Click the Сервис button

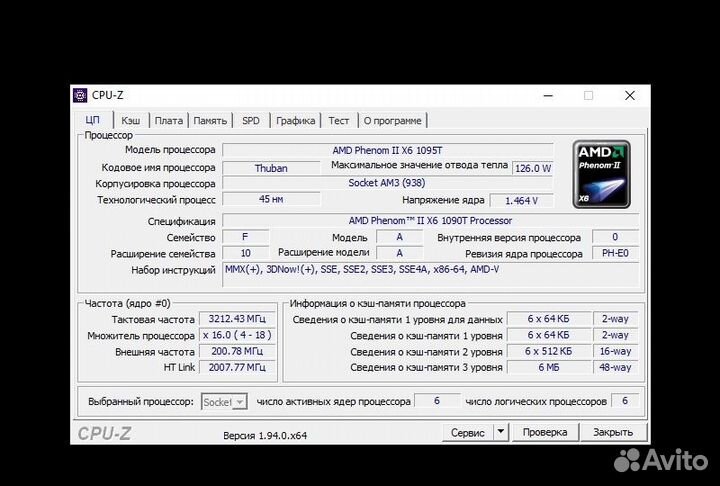point(468,432)
